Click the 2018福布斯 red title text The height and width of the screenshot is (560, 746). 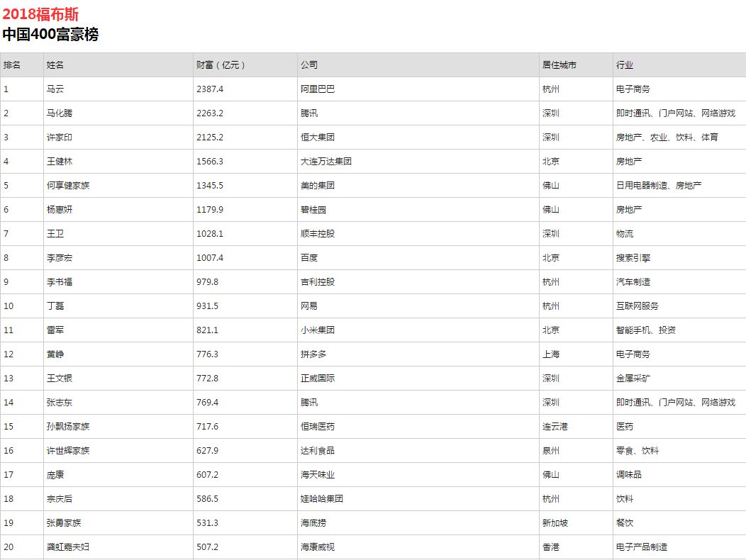point(40,15)
